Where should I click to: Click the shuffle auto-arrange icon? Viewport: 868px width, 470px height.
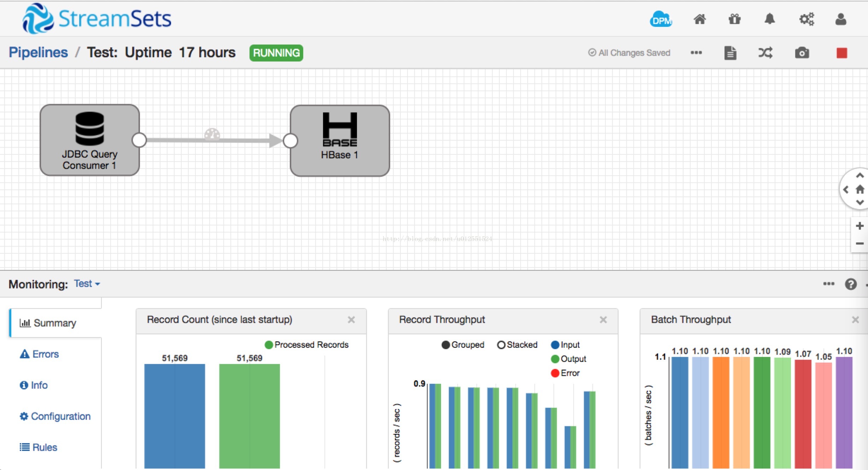tap(765, 53)
